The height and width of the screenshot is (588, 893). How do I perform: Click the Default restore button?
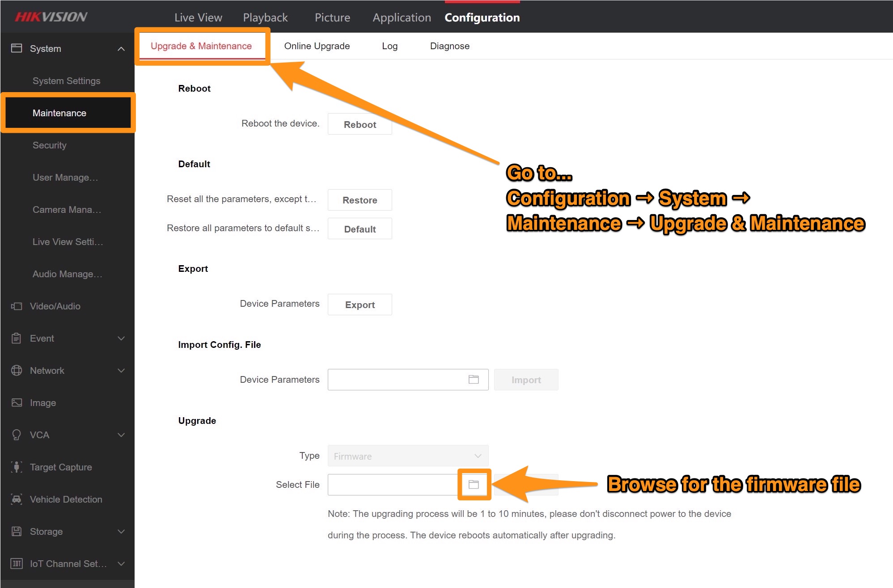click(x=360, y=229)
